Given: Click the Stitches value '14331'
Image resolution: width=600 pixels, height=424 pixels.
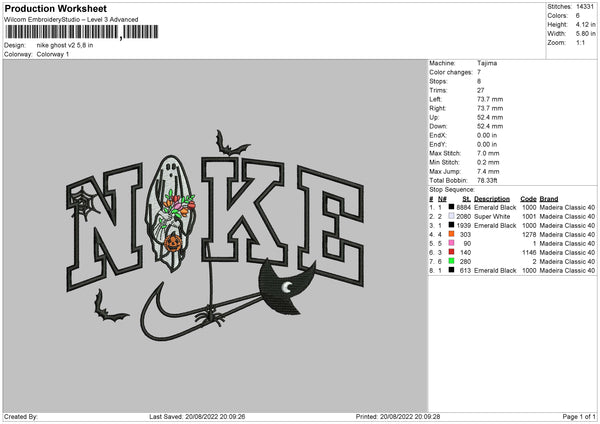Looking at the screenshot, I should 585,7.
